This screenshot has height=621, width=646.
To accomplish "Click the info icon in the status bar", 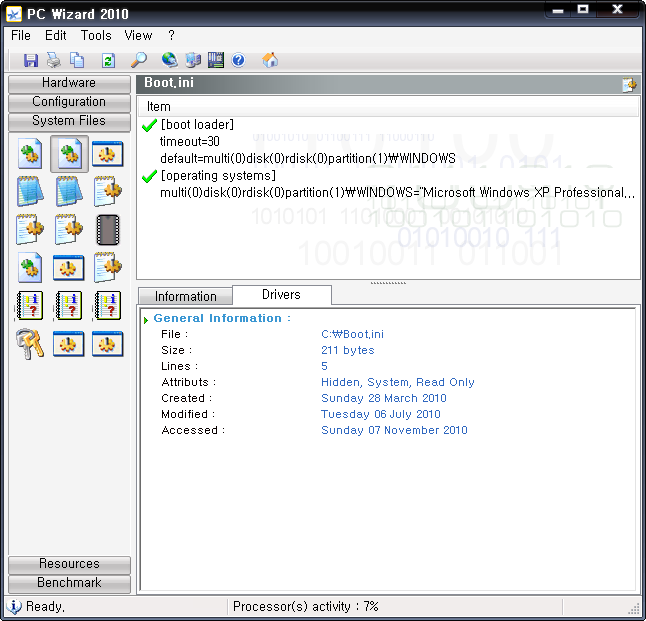I will (x=14, y=607).
